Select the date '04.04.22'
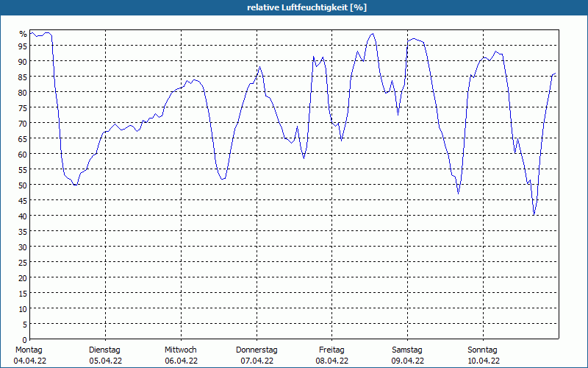The width and height of the screenshot is (588, 368). [x=30, y=361]
